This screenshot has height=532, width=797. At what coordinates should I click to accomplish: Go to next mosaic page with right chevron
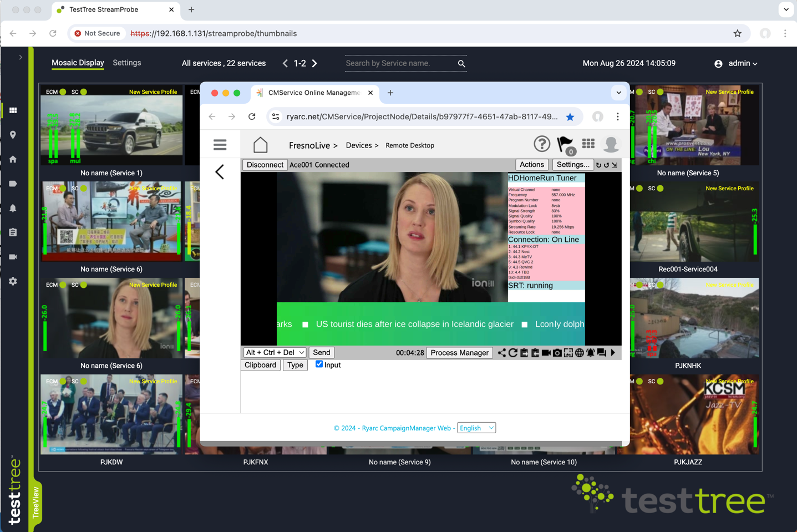[314, 63]
